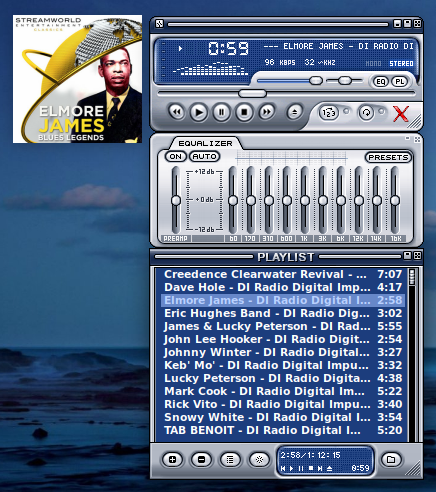This screenshot has width=436, height=492.
Task: Click the equalizer EQUALIZER tab label
Action: [x=205, y=143]
